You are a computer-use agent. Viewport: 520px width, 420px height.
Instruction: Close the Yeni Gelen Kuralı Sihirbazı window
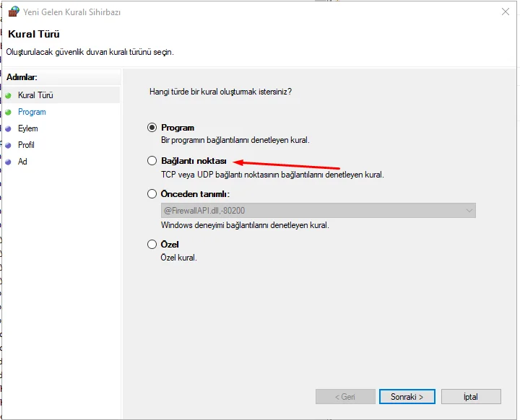click(506, 12)
